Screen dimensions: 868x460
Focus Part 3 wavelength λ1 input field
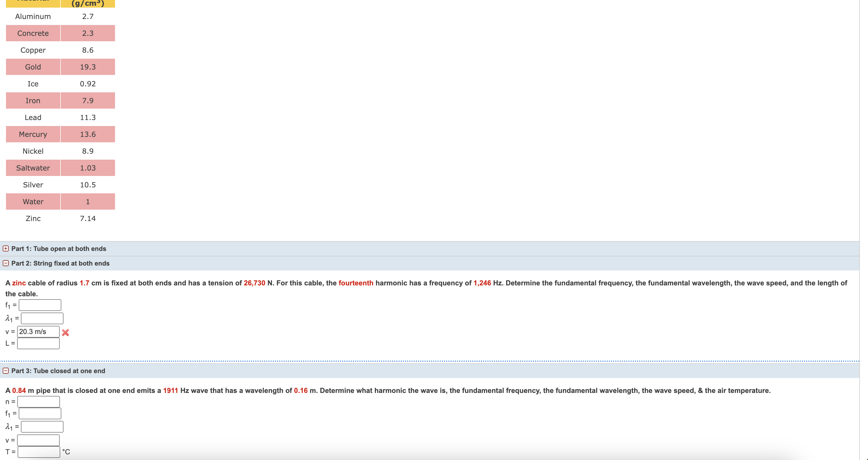coord(42,427)
